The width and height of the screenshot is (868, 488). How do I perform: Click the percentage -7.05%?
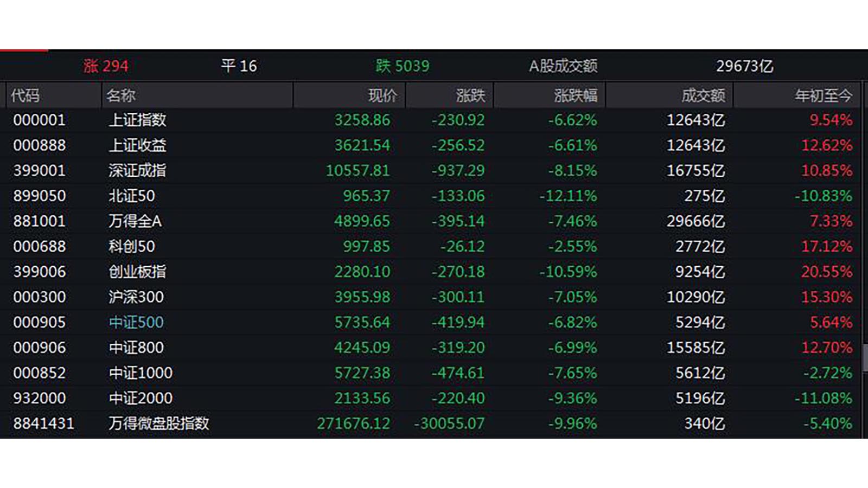point(572,297)
